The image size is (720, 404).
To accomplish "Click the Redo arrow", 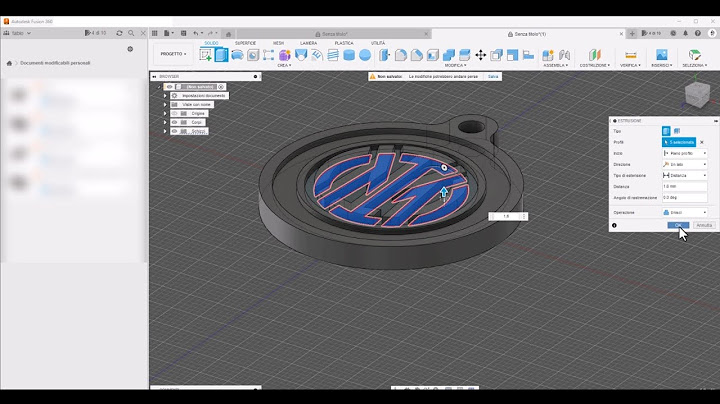I will tap(210, 33).
